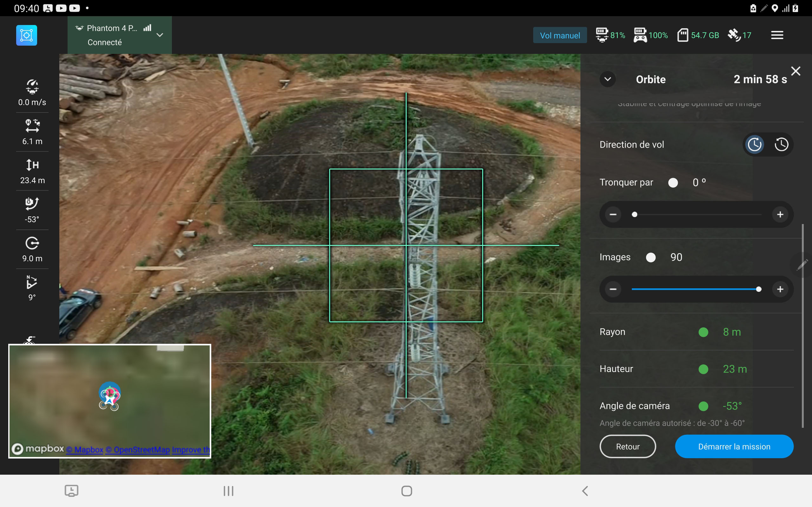
Task: Tap the drone battery 81% icon
Action: (602, 35)
